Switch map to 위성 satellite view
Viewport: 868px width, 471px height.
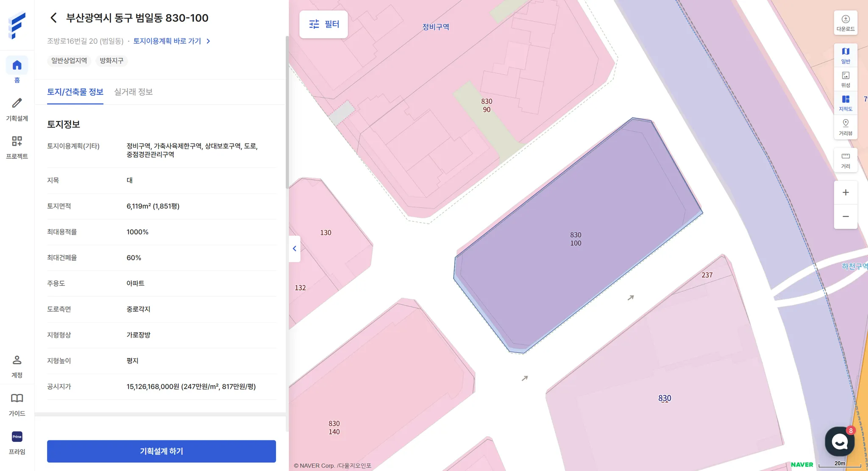point(845,79)
